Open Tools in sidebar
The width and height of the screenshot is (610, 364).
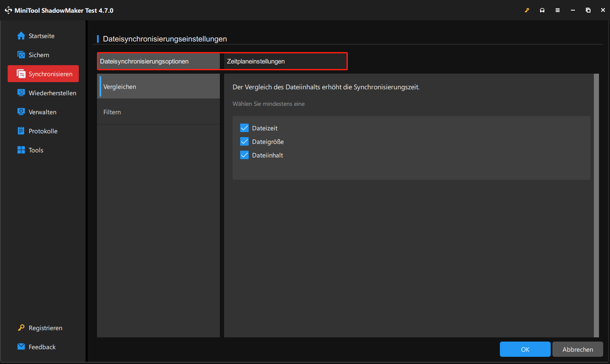coord(43,150)
